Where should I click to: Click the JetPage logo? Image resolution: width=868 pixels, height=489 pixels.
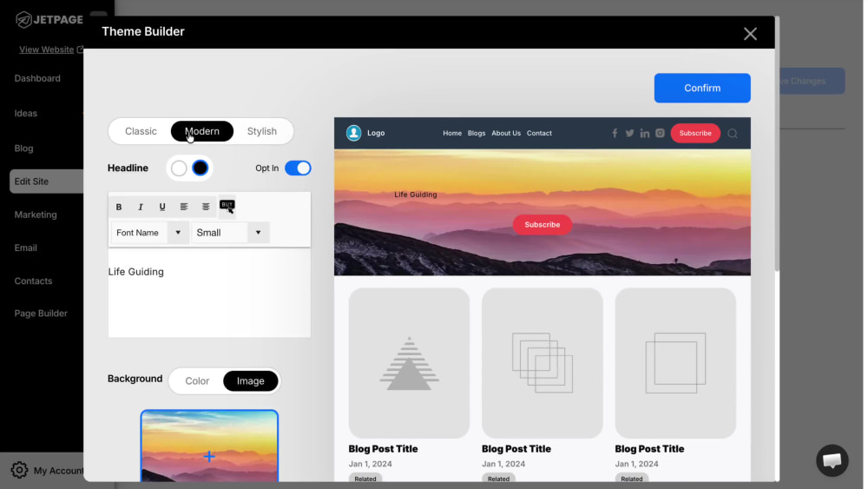(49, 19)
